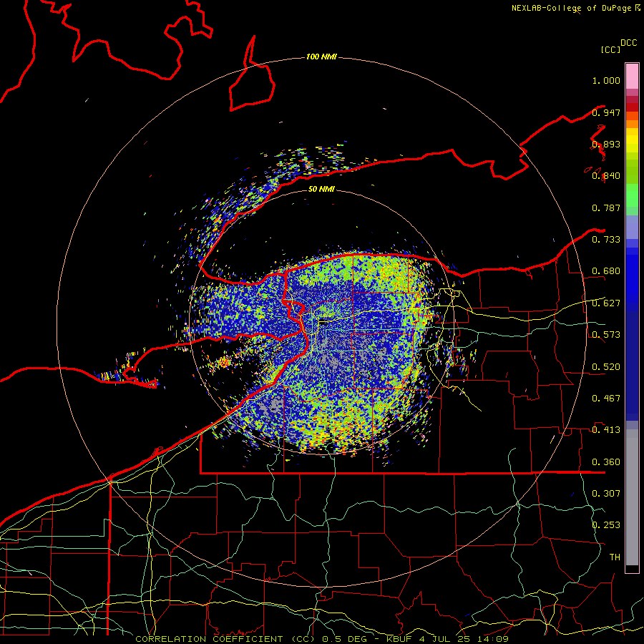
Task: Pick the pink band atop the color scale
Action: click(x=632, y=77)
